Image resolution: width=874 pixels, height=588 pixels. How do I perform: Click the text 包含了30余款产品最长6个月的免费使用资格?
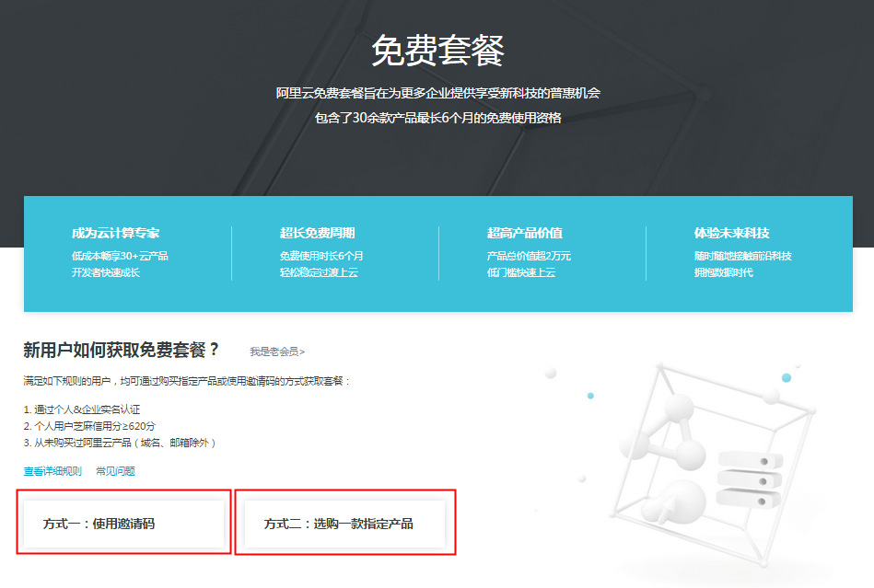[x=438, y=118]
